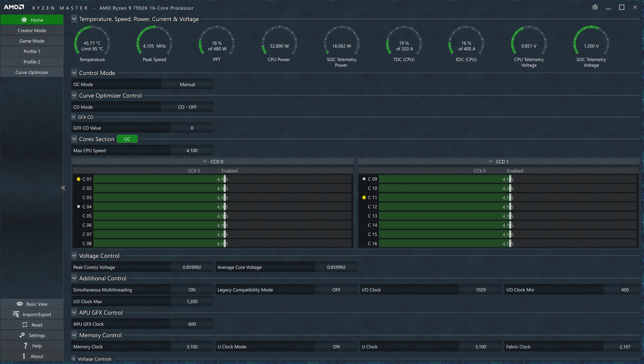Viewport: 644px width, 364px height.
Task: Switch to Creator Mode profile
Action: pos(32,31)
